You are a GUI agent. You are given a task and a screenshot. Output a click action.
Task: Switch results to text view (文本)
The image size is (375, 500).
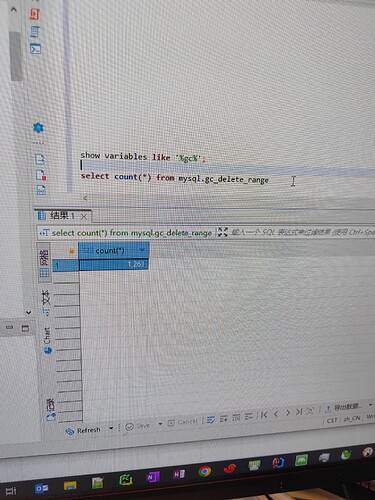[x=46, y=303]
